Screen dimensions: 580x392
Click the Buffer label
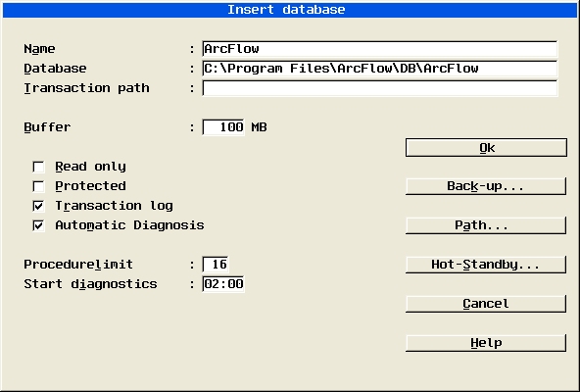point(47,127)
